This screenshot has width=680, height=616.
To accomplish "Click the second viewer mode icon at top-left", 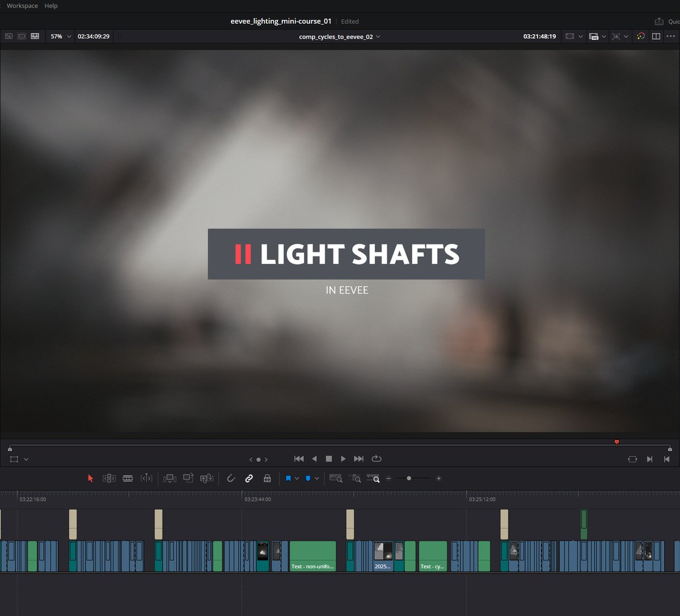I will tap(22, 36).
